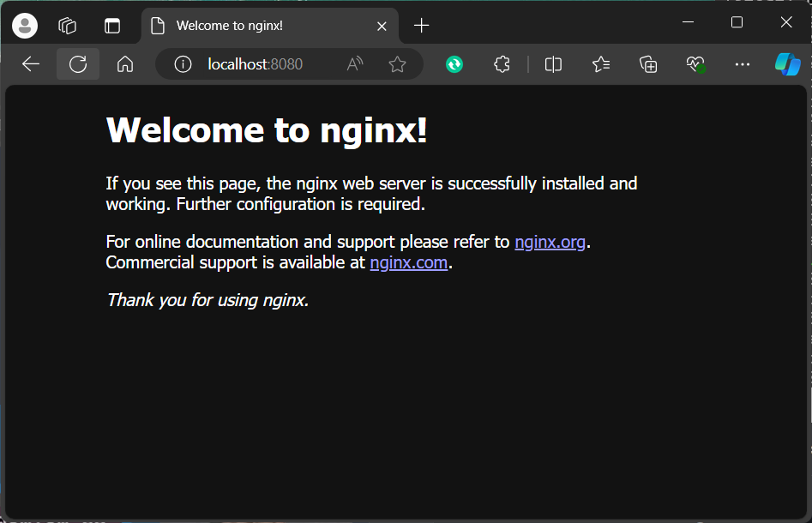812x523 pixels.
Task: Open the tab actions menu
Action: click(112, 26)
